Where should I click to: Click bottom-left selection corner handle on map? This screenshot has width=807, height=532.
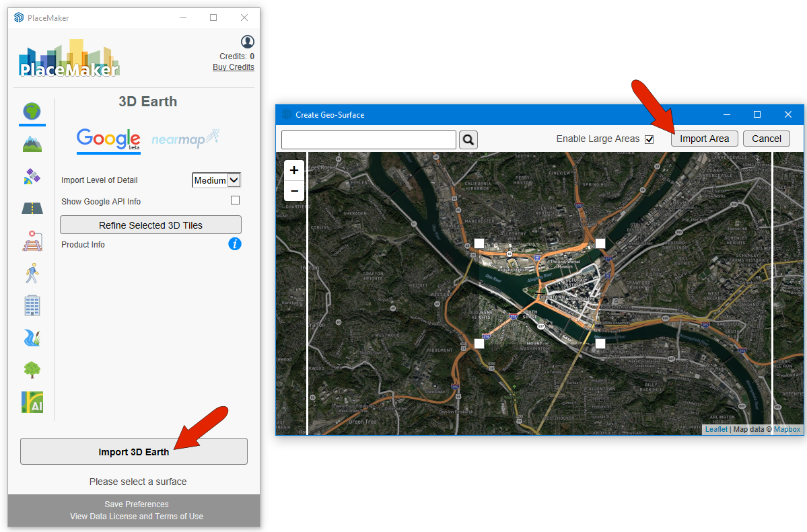tap(479, 343)
